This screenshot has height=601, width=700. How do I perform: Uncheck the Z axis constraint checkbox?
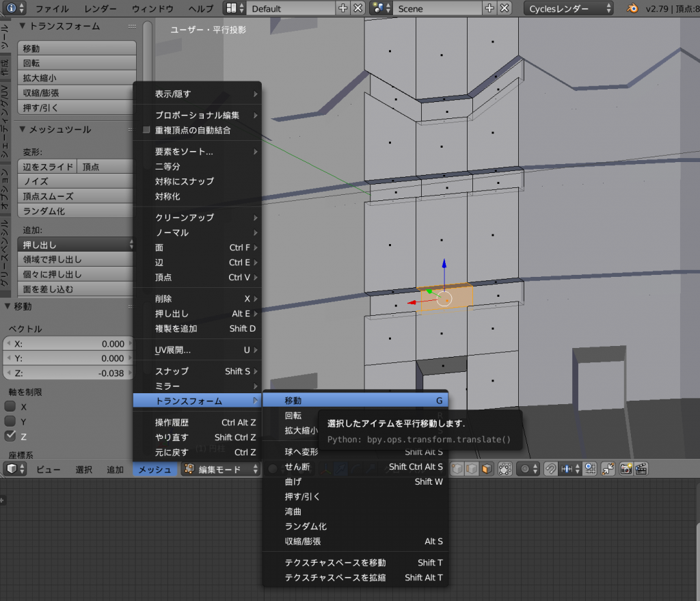(10, 436)
